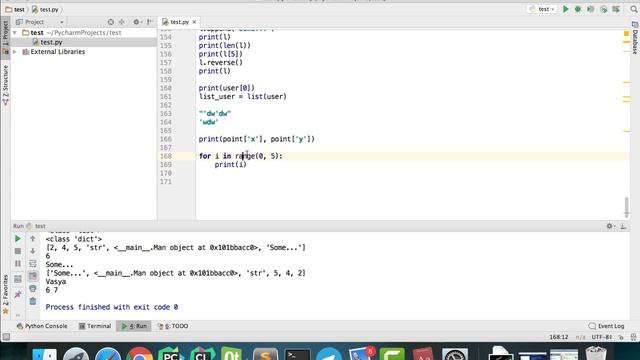Hide the Project panel icon
The height and width of the screenshot is (360, 640).
[x=150, y=22]
